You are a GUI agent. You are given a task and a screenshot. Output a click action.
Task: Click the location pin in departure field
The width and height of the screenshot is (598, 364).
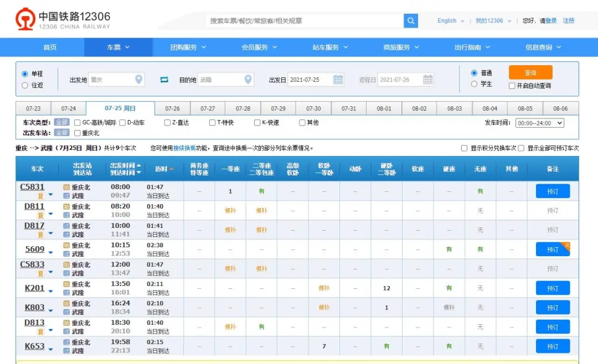tap(139, 80)
